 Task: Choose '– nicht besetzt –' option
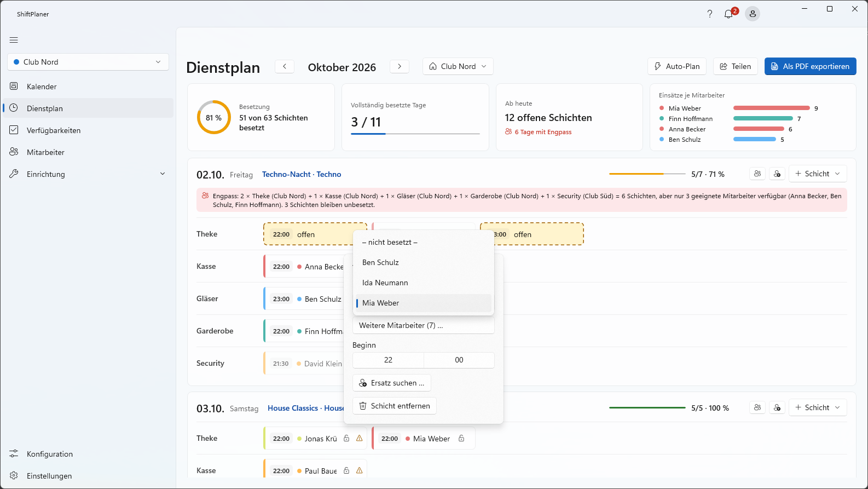point(424,242)
